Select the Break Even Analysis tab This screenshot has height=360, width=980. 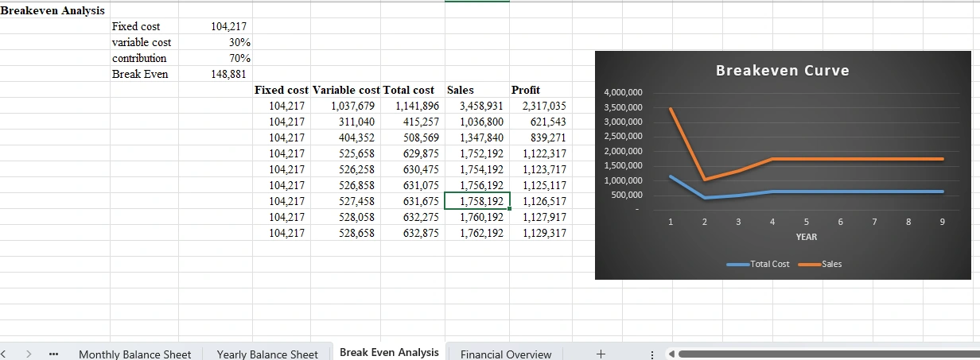(389, 352)
